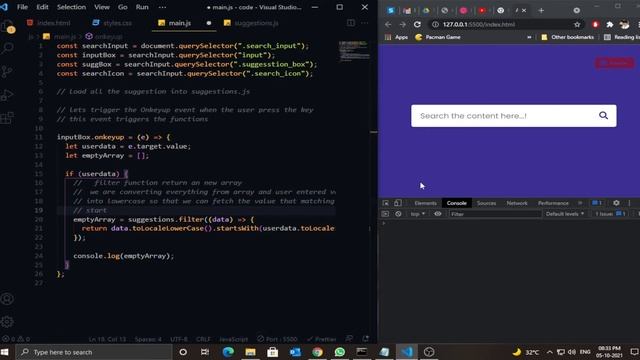Open Microsoft Edge from taskbar

[228, 352]
